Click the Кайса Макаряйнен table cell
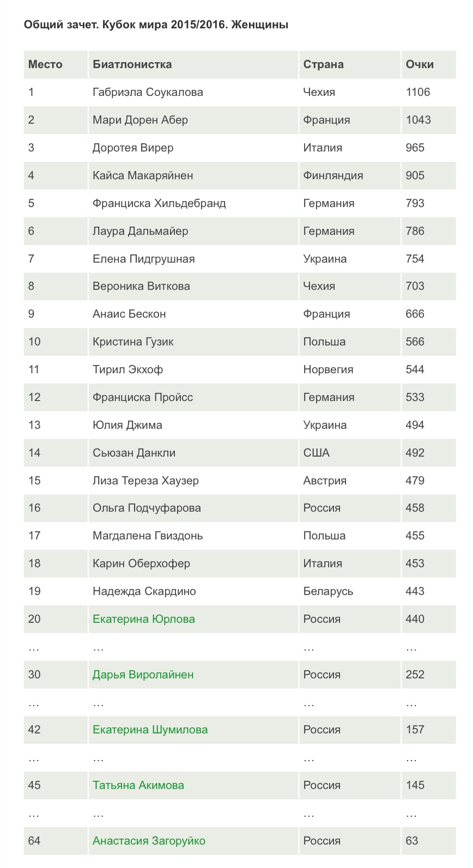473x868 pixels. pyautogui.click(x=193, y=175)
